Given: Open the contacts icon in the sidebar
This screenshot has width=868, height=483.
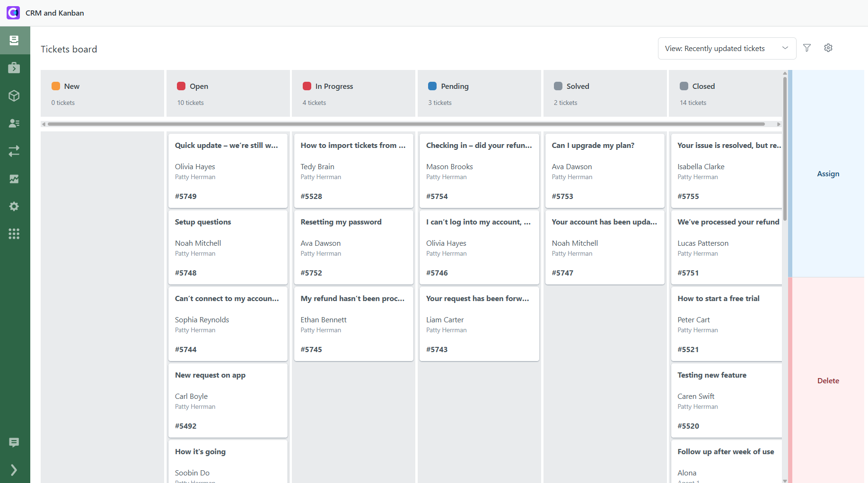Looking at the screenshot, I should click(x=14, y=123).
